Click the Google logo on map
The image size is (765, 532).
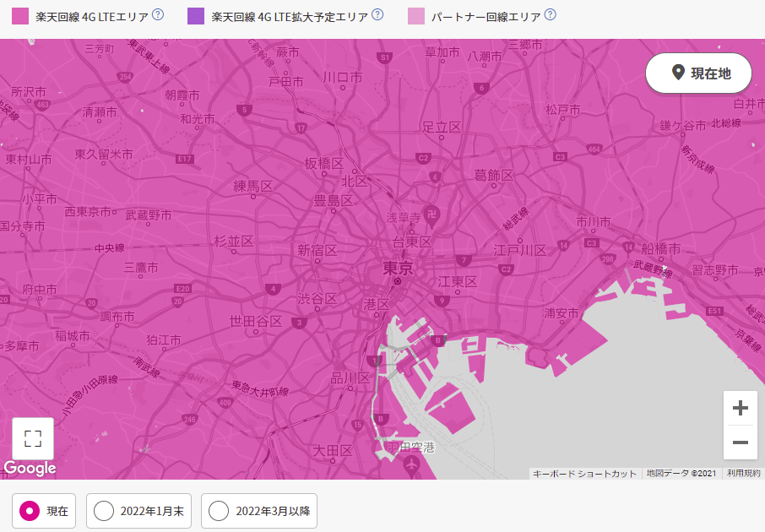(30, 468)
